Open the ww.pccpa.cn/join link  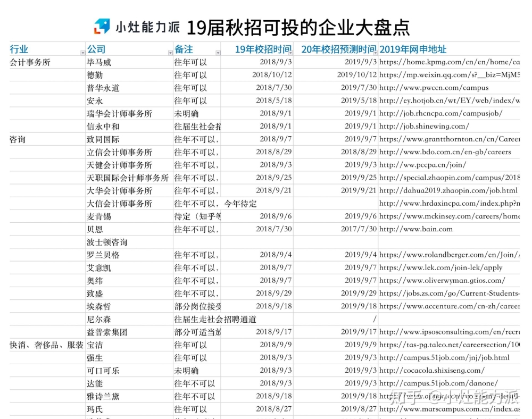423,165
